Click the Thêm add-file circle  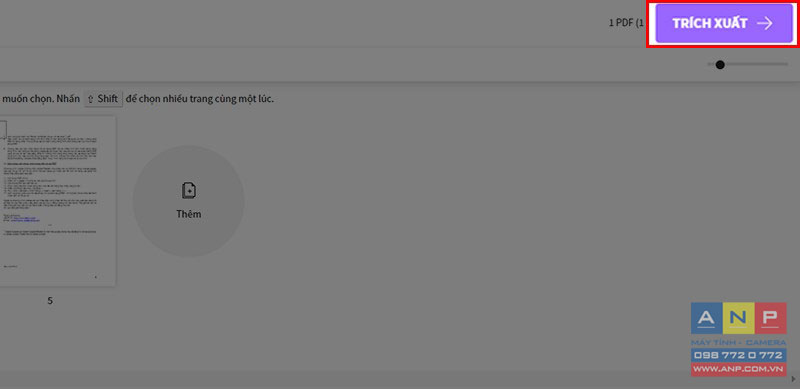pyautogui.click(x=188, y=201)
